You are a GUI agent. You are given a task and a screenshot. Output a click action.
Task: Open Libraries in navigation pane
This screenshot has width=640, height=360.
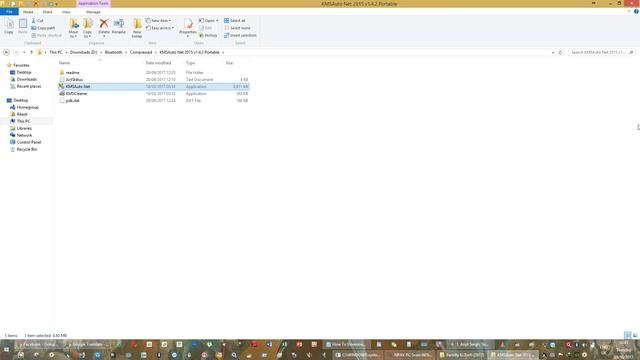point(24,128)
